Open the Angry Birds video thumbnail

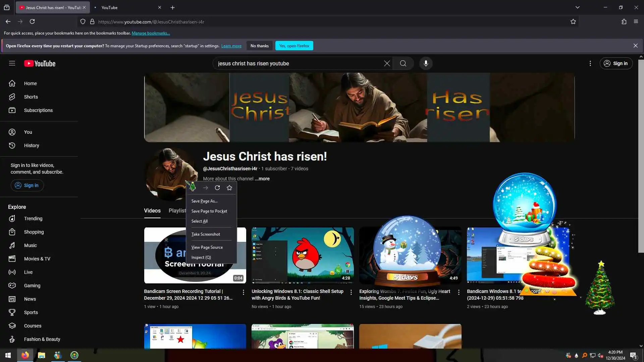[303, 255]
